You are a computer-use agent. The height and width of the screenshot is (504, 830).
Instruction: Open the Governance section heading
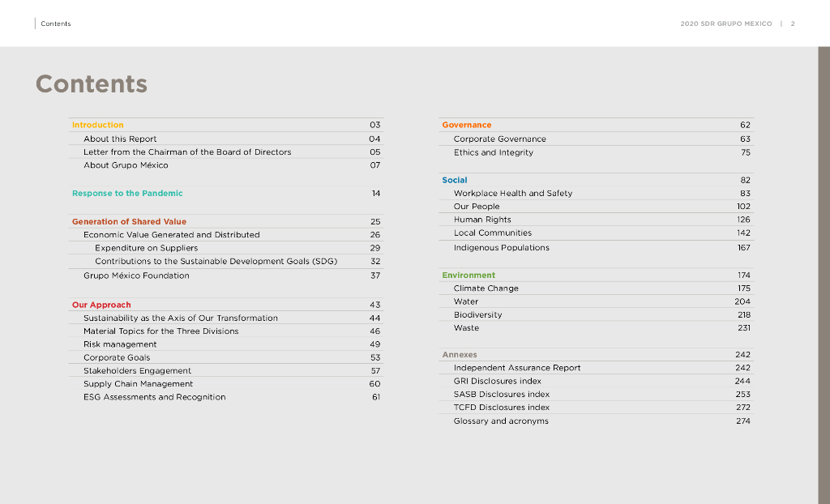[x=466, y=125]
